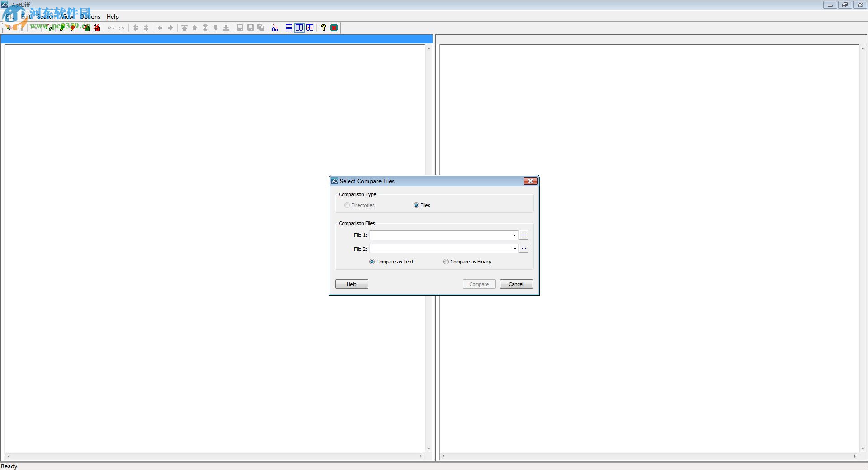Open the Help menu in menu bar
868x470 pixels.
[113, 17]
